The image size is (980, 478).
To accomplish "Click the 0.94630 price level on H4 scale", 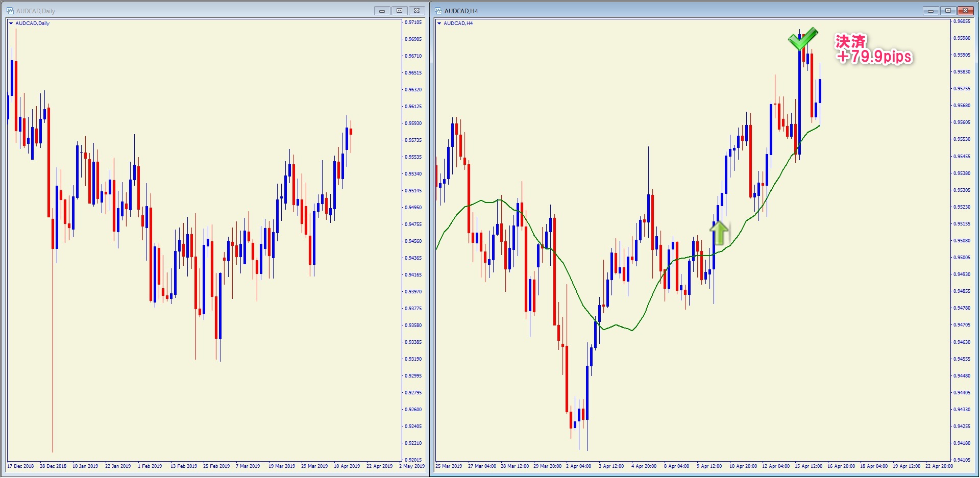I will 962,342.
